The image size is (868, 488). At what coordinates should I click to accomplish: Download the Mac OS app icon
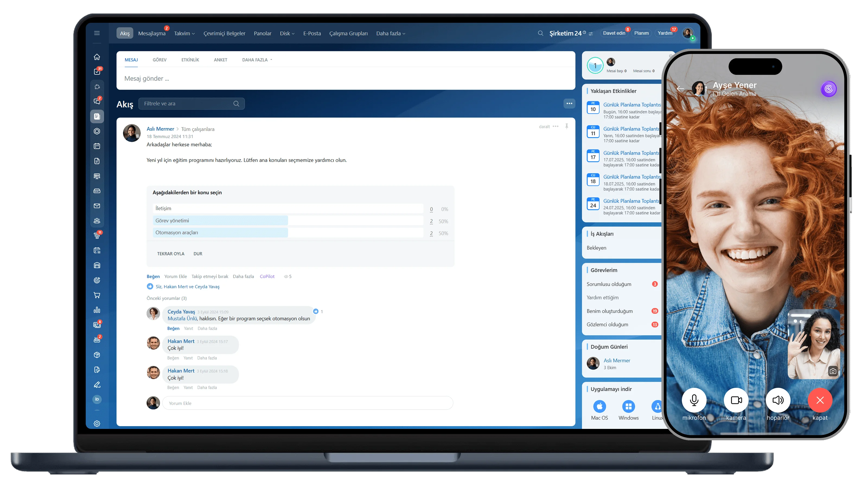pyautogui.click(x=599, y=406)
